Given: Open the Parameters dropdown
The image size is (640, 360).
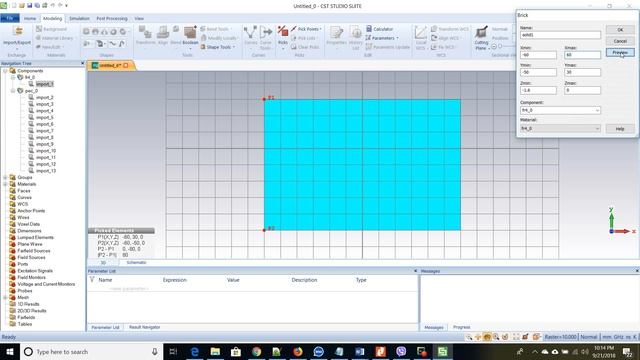Looking at the screenshot, I should coord(382,38).
